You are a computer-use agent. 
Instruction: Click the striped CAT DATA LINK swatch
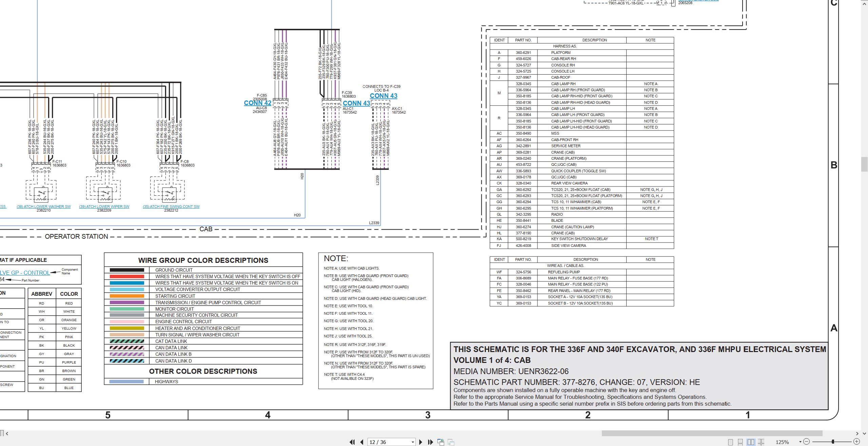pos(127,341)
